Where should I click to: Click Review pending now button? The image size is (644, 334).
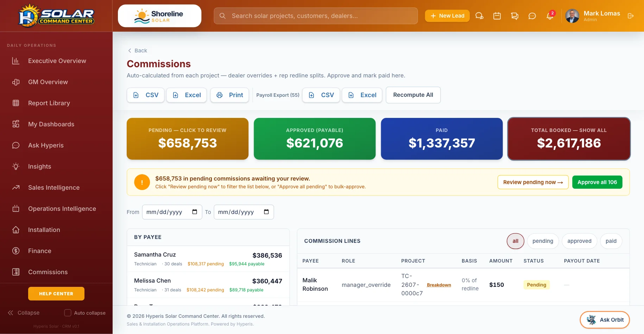click(x=533, y=182)
